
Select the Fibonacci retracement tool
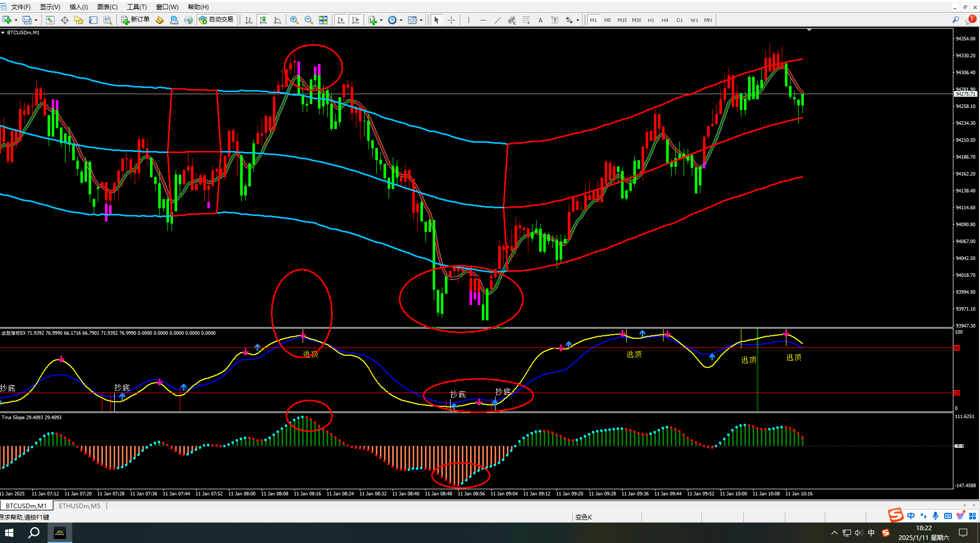point(526,20)
